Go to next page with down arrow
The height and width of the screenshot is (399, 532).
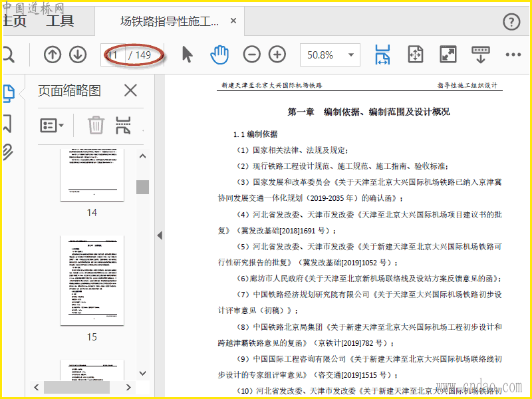(x=78, y=55)
